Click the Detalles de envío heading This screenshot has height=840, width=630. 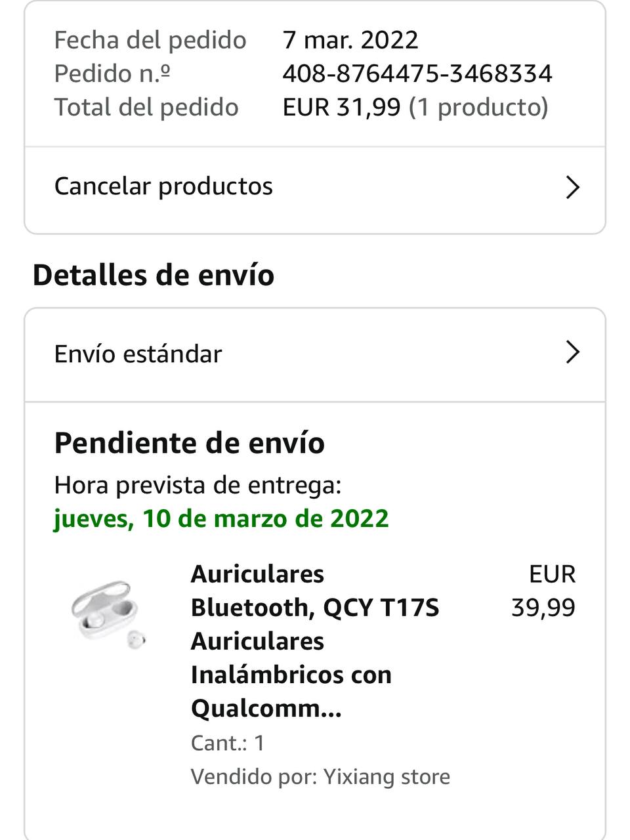pyautogui.click(x=154, y=275)
